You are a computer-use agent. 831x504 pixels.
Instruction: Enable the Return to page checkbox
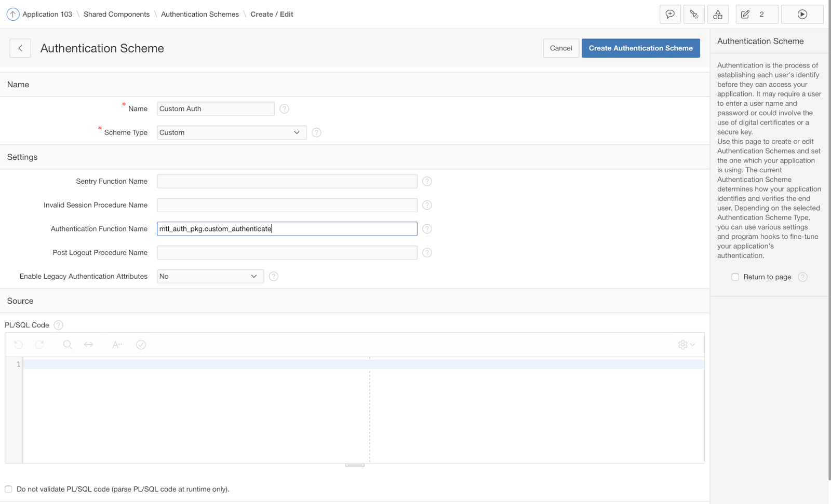pyautogui.click(x=735, y=277)
